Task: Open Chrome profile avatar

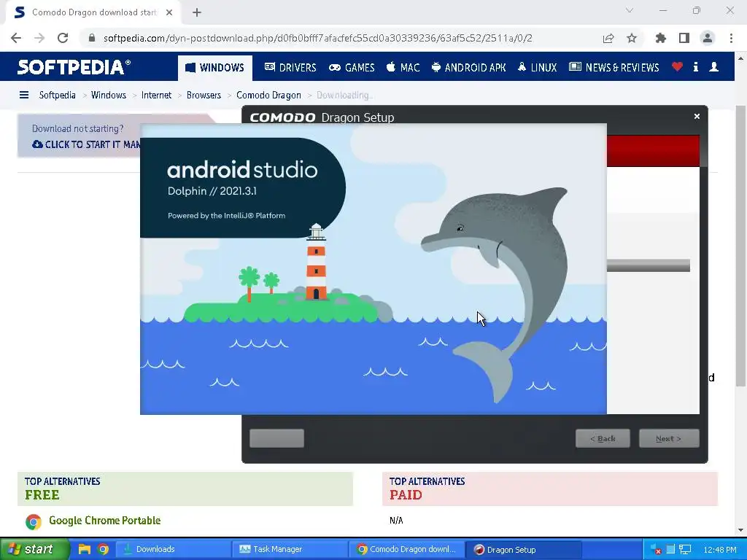Action: [x=708, y=38]
